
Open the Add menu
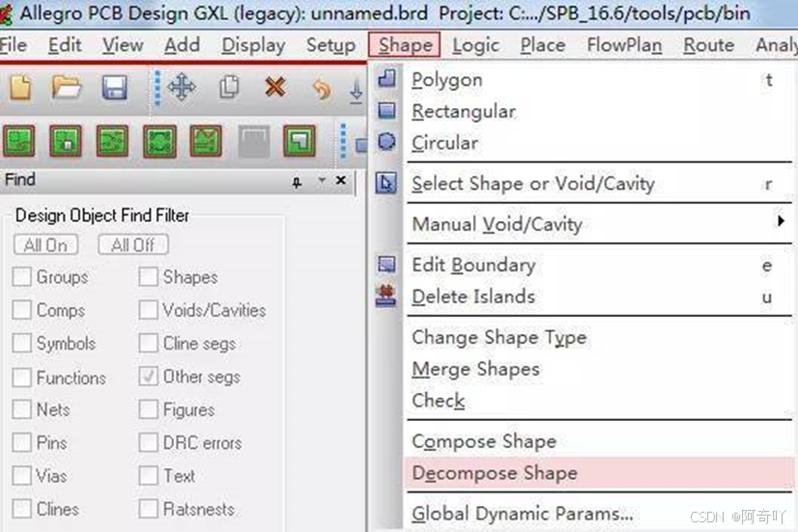pyautogui.click(x=182, y=45)
